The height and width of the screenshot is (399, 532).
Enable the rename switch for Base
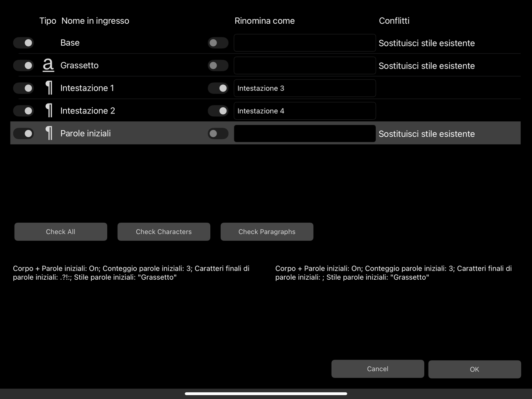tap(218, 43)
